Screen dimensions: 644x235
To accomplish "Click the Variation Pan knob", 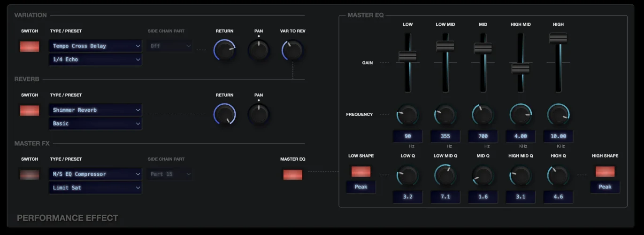I will point(259,50).
